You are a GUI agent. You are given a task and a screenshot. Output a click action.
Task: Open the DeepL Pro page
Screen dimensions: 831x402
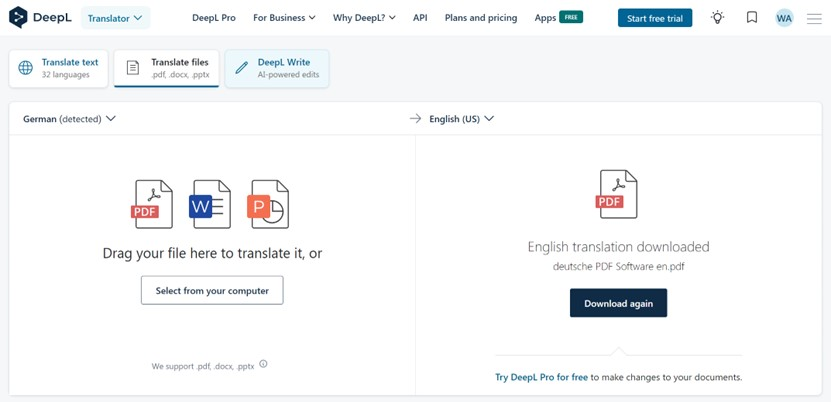214,17
